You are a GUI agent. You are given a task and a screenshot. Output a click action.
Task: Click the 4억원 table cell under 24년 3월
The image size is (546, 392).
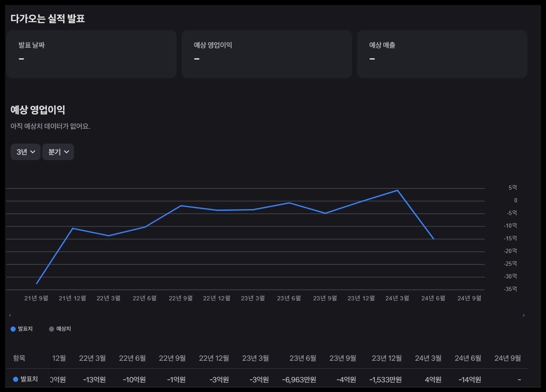click(x=433, y=380)
